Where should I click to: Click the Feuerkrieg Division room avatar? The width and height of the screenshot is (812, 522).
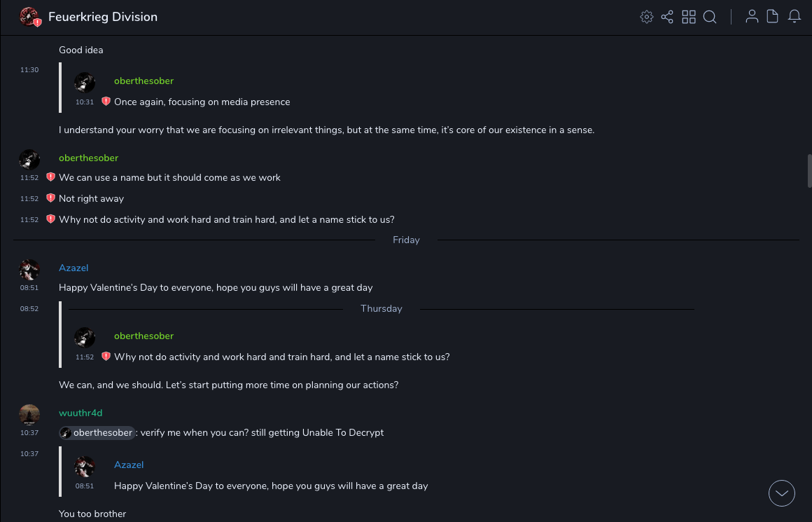29,17
